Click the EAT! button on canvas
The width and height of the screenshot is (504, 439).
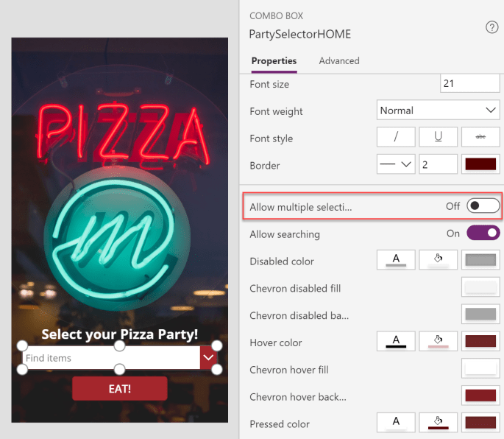coord(120,388)
